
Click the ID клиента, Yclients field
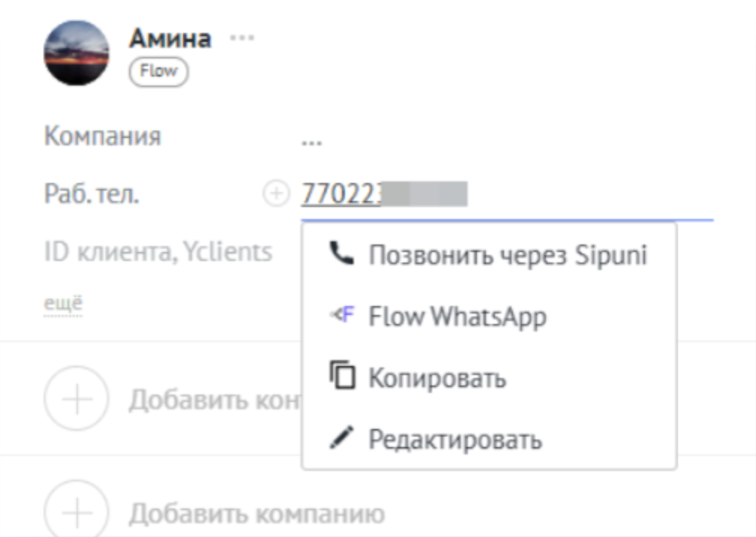click(x=157, y=252)
